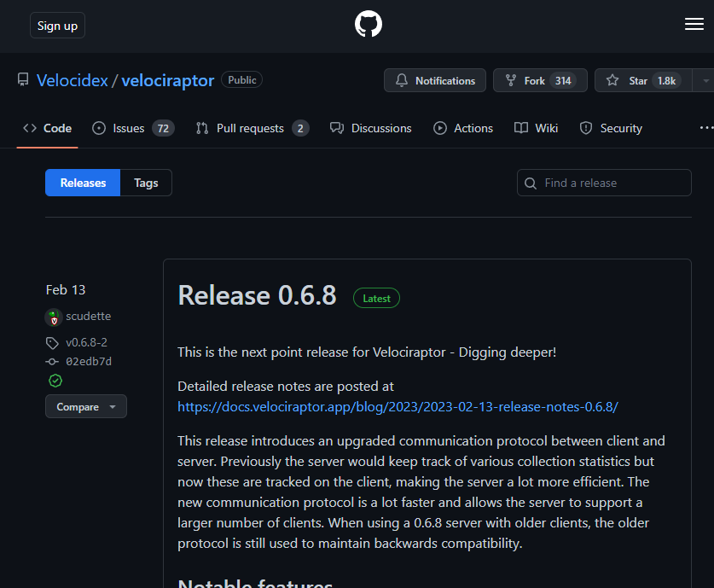Click the Sign up button
This screenshot has height=588, width=714.
[57, 26]
